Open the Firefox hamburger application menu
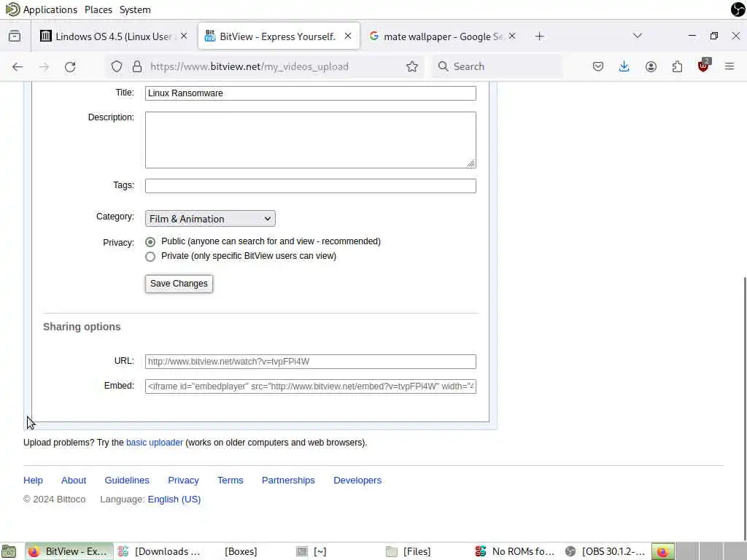The width and height of the screenshot is (747, 560). (x=729, y=66)
